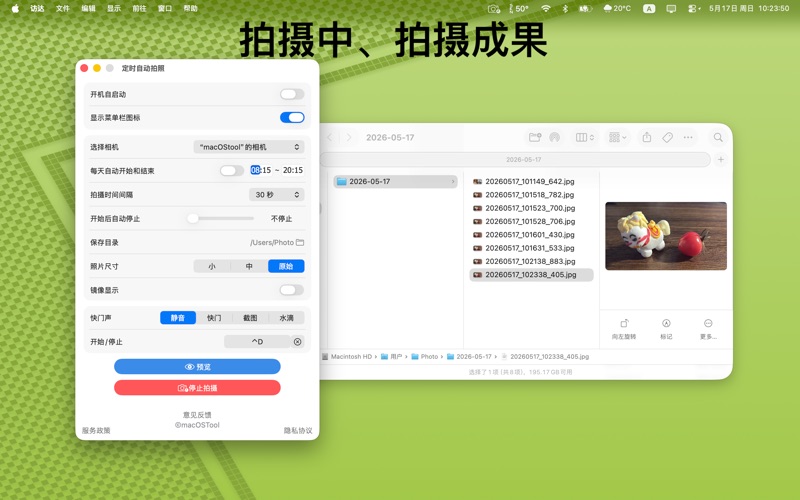Select file 20260517_101149_642.jpg
This screenshot has height=500, width=800.
point(531,181)
